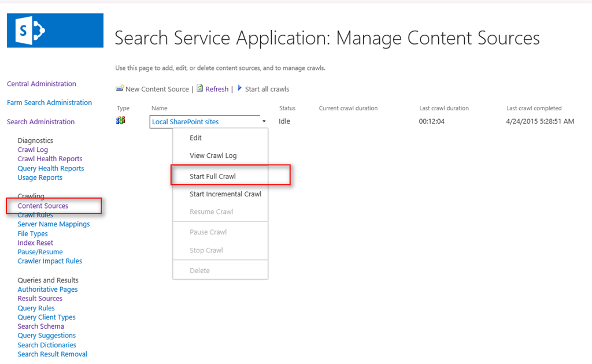
Task: Choose Start Incremental Crawl menu entry
Action: point(225,194)
